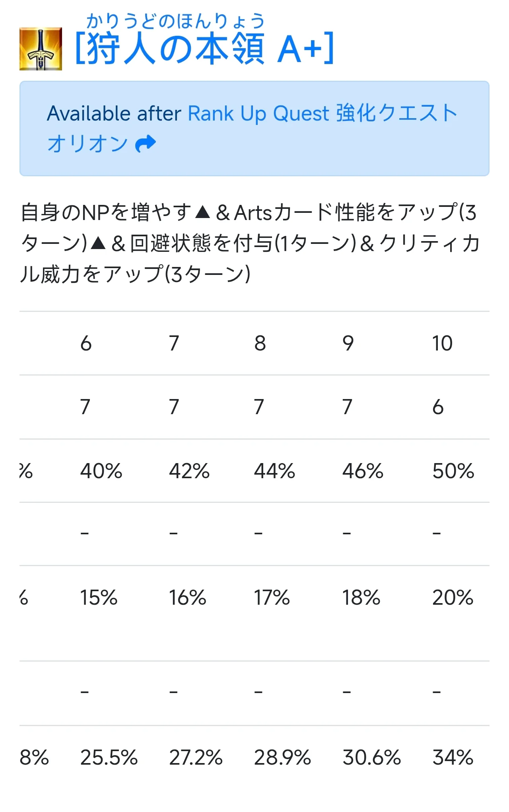Viewport: 509px width, 812px height.
Task: Select the level 6 column header
Action: pos(86,343)
